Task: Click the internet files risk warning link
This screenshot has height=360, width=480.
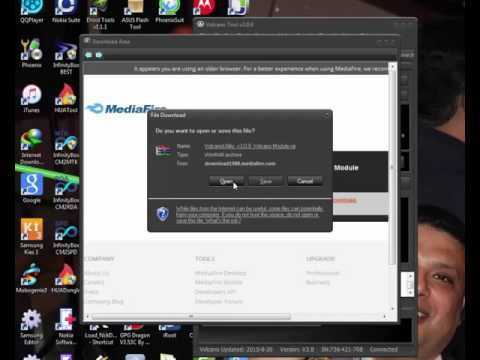Action: (x=249, y=214)
